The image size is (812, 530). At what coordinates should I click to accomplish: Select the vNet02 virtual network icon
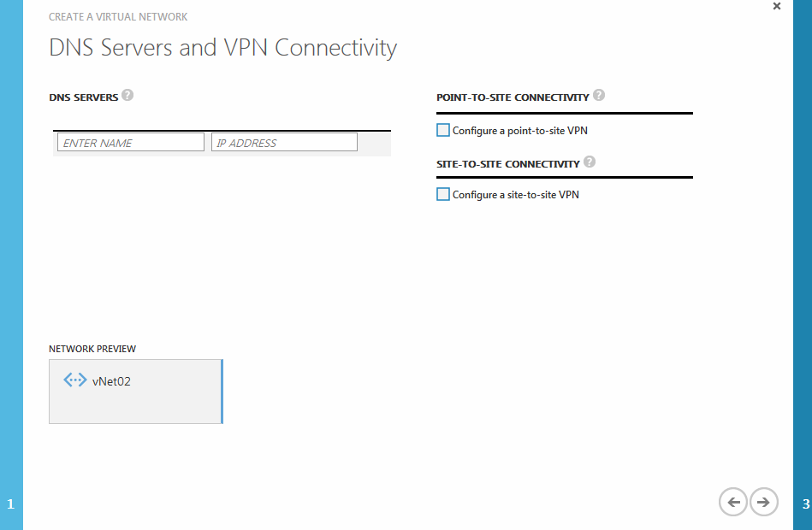click(75, 380)
